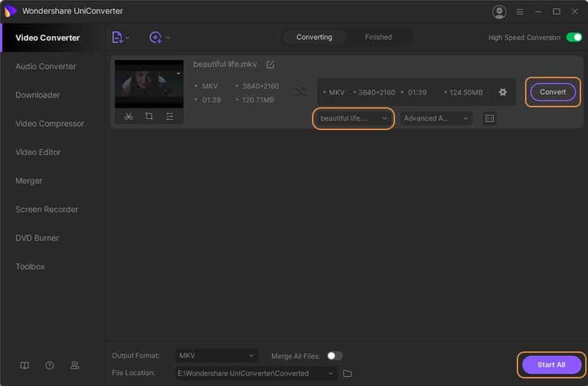
Task: Minimize the UniConverter window
Action: (538, 12)
